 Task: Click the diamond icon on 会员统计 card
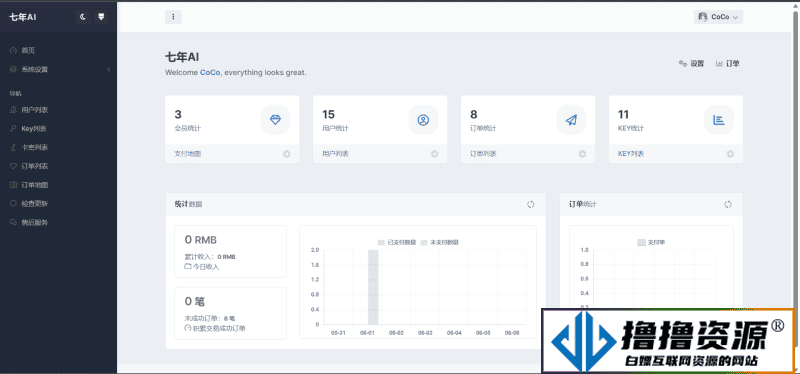[276, 120]
